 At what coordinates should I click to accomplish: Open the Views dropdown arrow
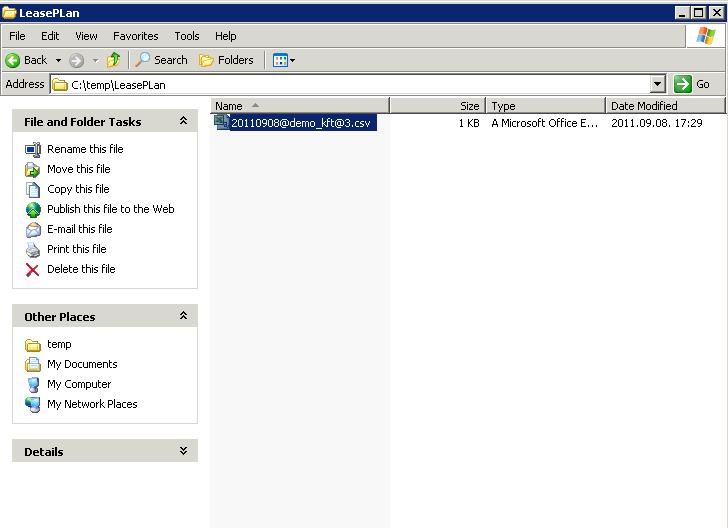coord(292,60)
